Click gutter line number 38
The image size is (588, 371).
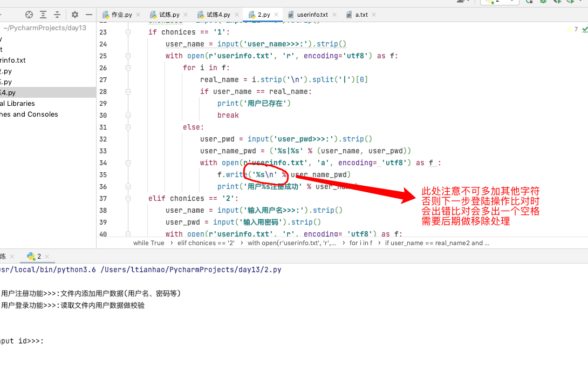[x=103, y=211]
